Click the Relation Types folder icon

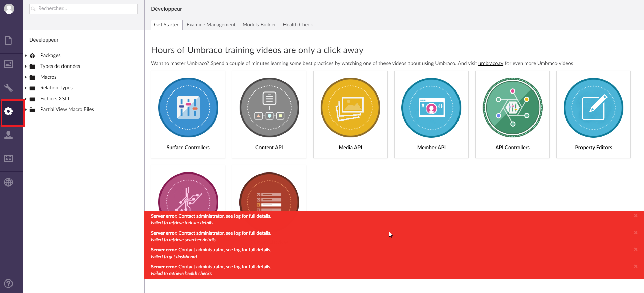pyautogui.click(x=32, y=88)
